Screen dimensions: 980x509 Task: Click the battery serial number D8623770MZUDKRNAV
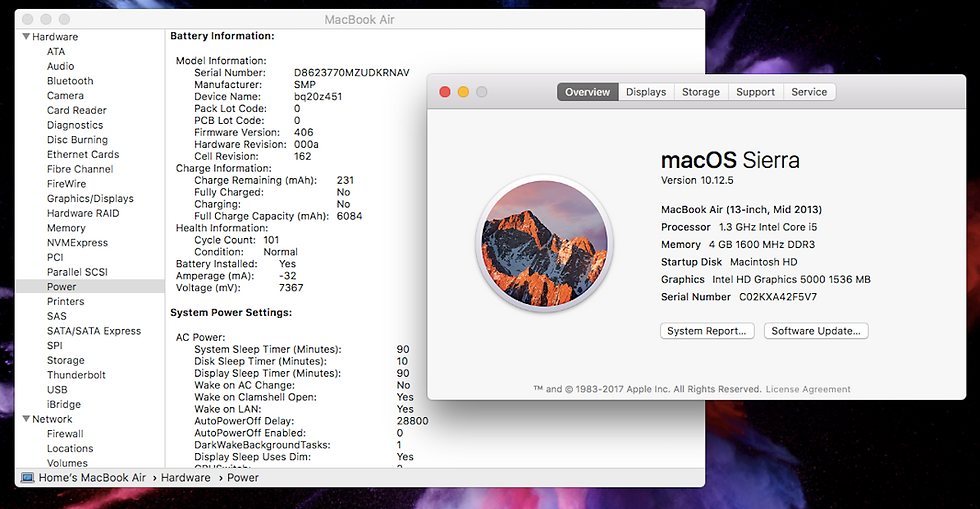(x=352, y=73)
